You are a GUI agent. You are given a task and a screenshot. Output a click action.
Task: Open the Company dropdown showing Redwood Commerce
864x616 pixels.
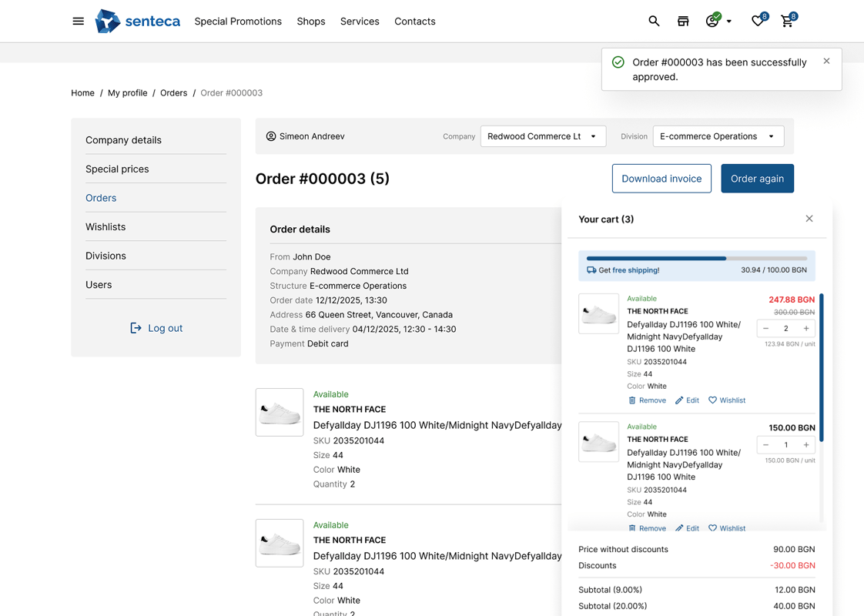541,136
